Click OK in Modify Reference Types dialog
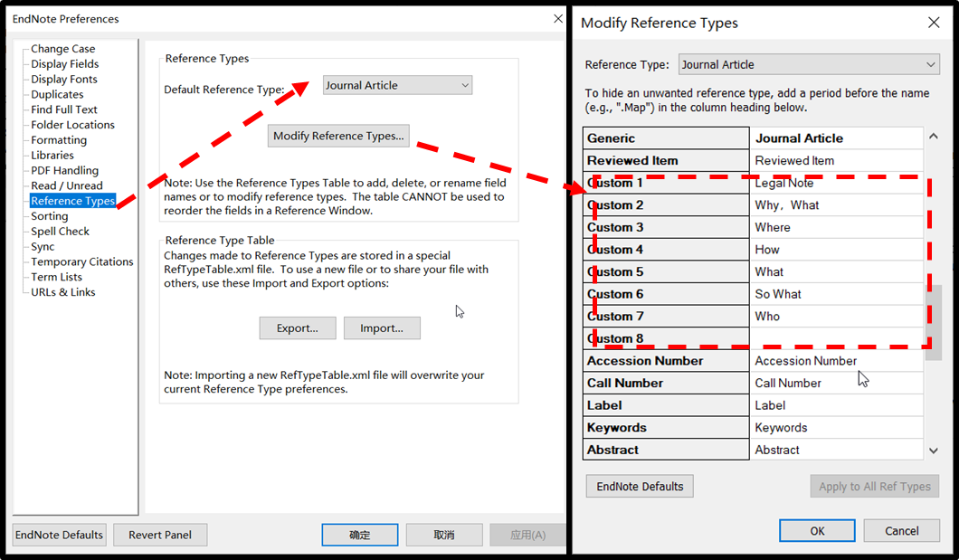 point(817,531)
